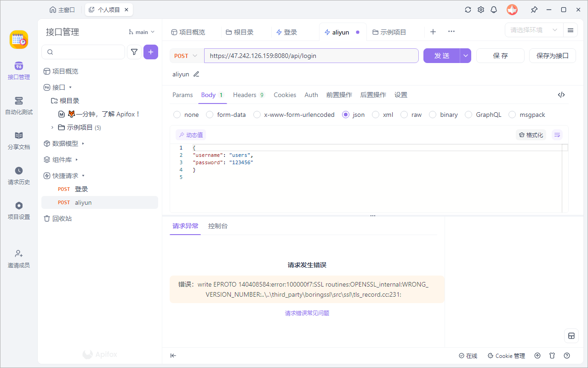Click the 保存 save button
The image size is (588, 368).
pyautogui.click(x=500, y=56)
